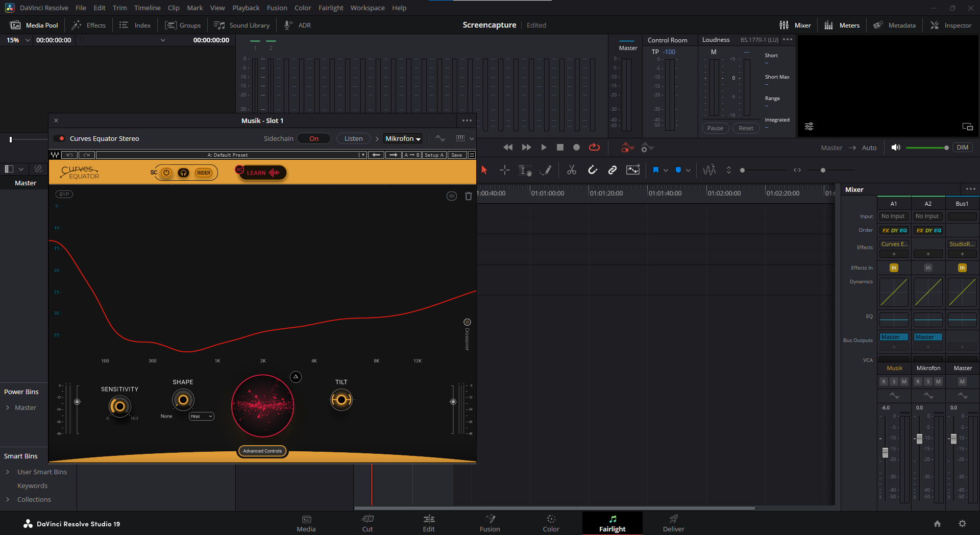Click the headphone listen icon in Curves Equator
Screen dimensions: 980x535
tap(183, 173)
